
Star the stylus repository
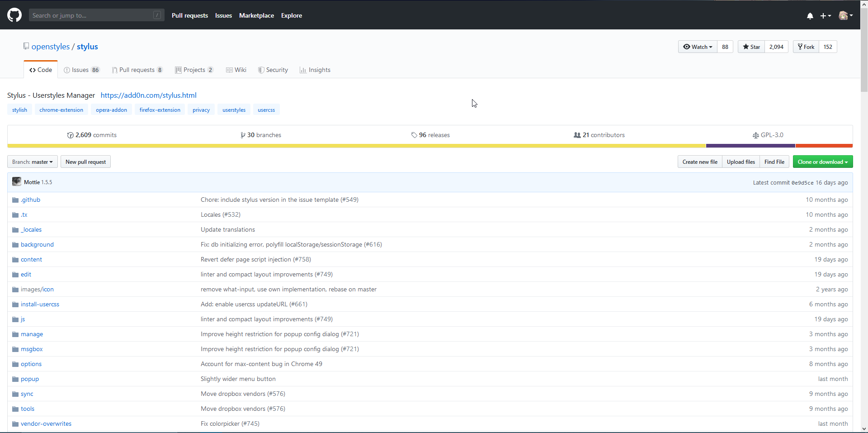pyautogui.click(x=751, y=47)
